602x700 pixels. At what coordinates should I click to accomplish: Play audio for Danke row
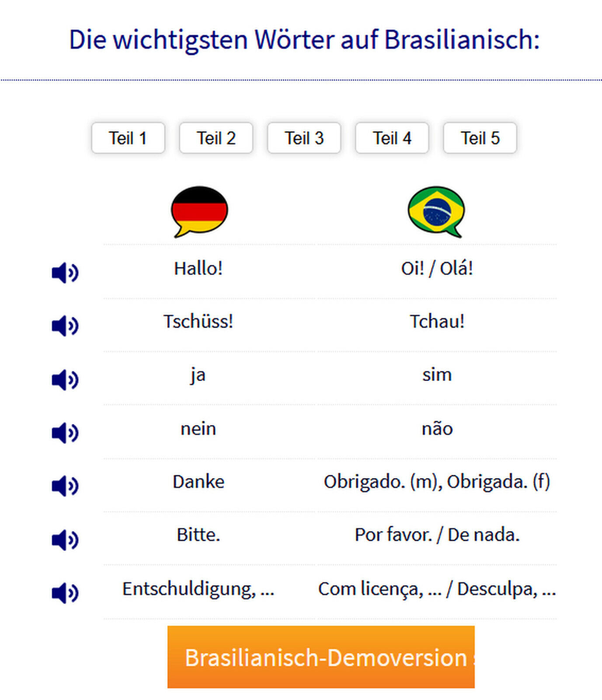coord(65,486)
